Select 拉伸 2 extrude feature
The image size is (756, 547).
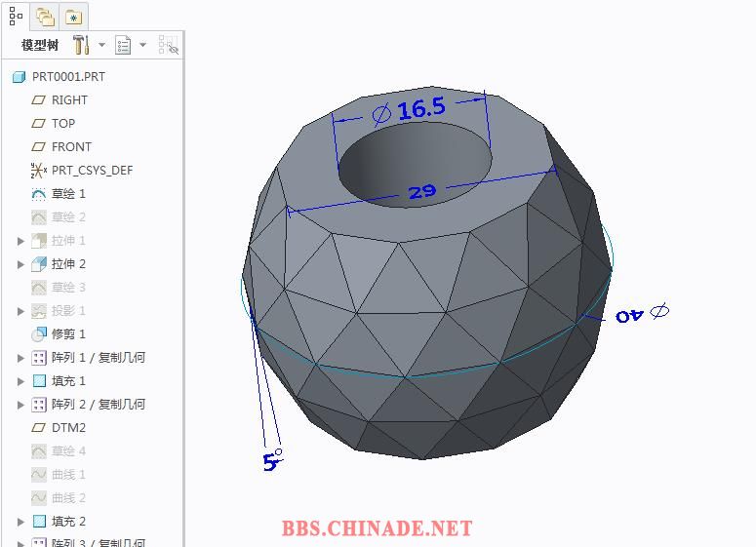pos(68,264)
